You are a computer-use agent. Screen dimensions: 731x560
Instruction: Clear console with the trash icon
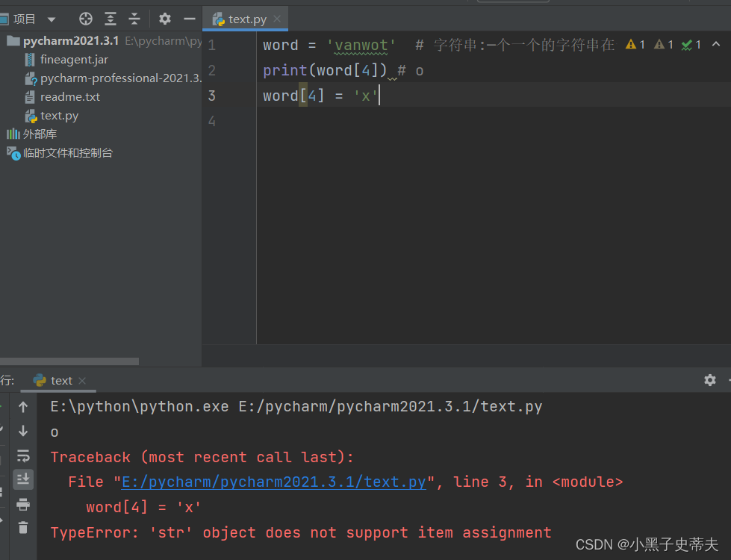pos(23,527)
